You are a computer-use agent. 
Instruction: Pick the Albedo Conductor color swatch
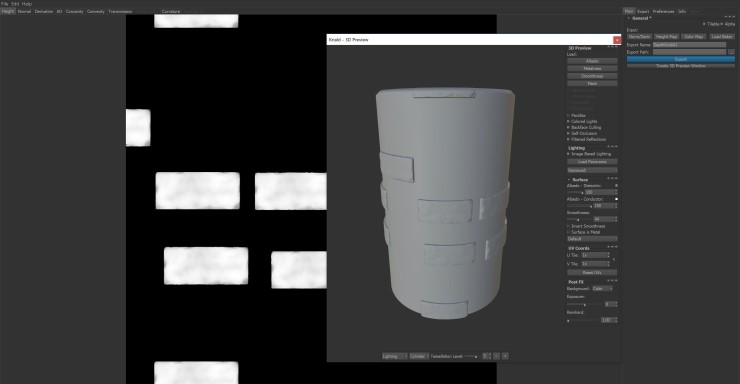[x=616, y=200]
